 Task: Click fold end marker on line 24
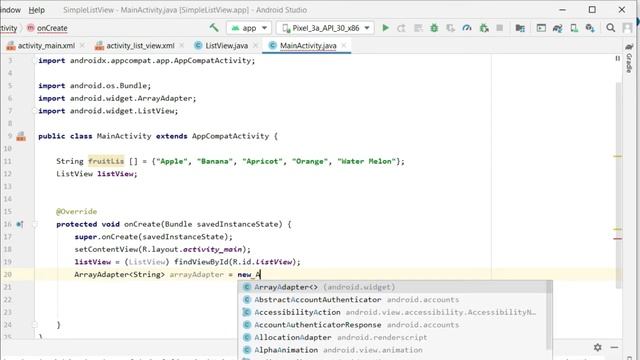tap(35, 325)
